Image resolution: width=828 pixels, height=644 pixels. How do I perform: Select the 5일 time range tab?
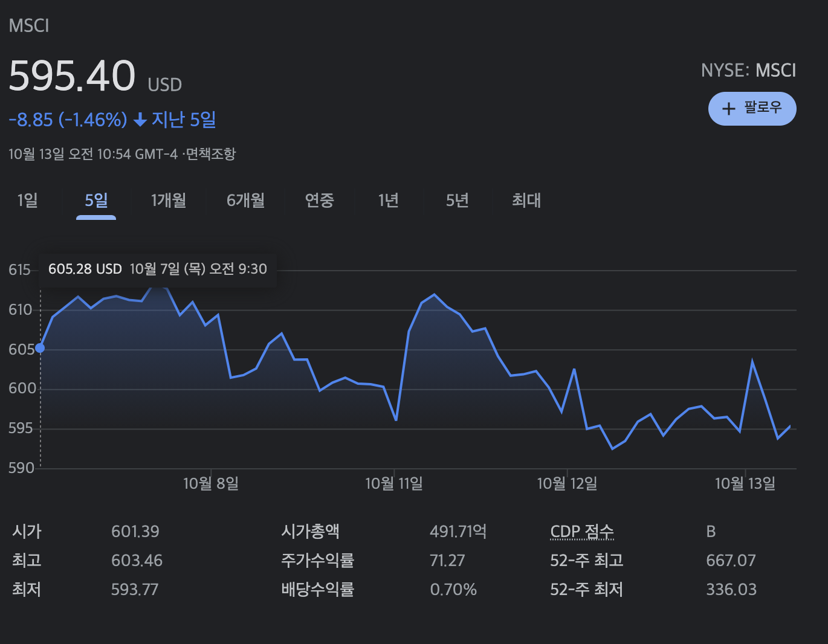96,201
